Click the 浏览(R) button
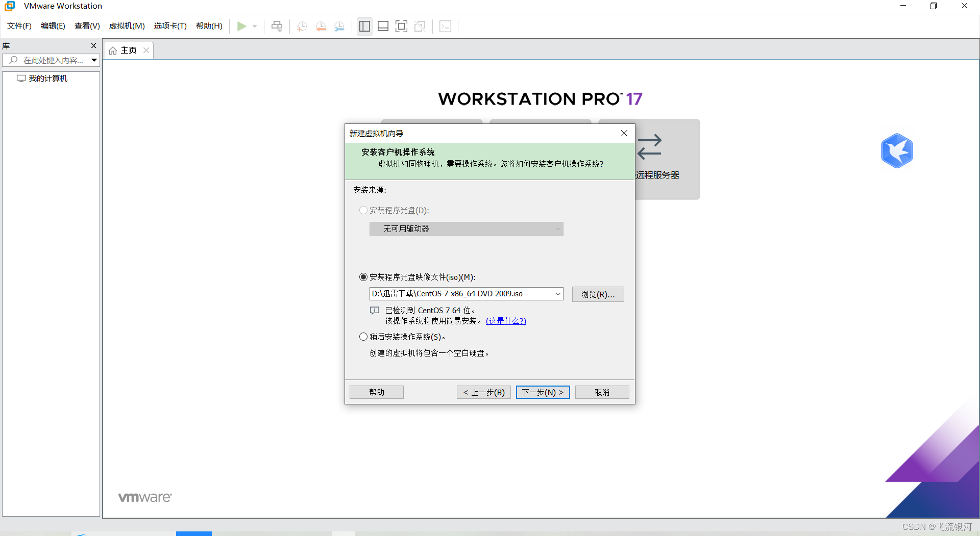980x536 pixels. tap(598, 294)
